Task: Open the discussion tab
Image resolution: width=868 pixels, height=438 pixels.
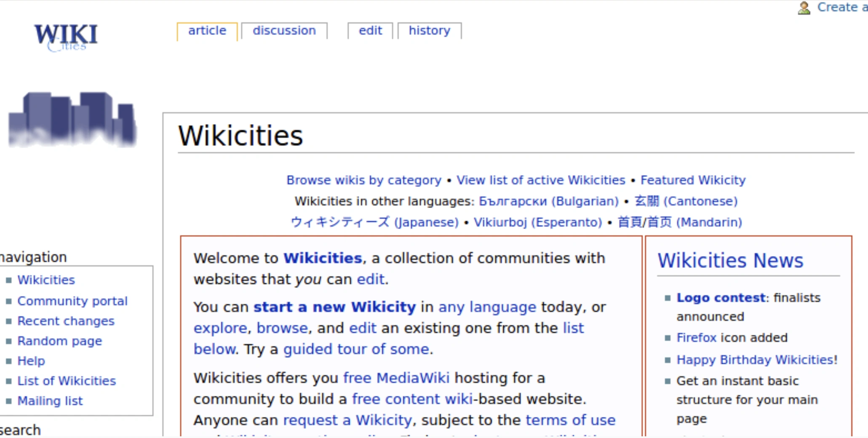Action: click(x=284, y=31)
